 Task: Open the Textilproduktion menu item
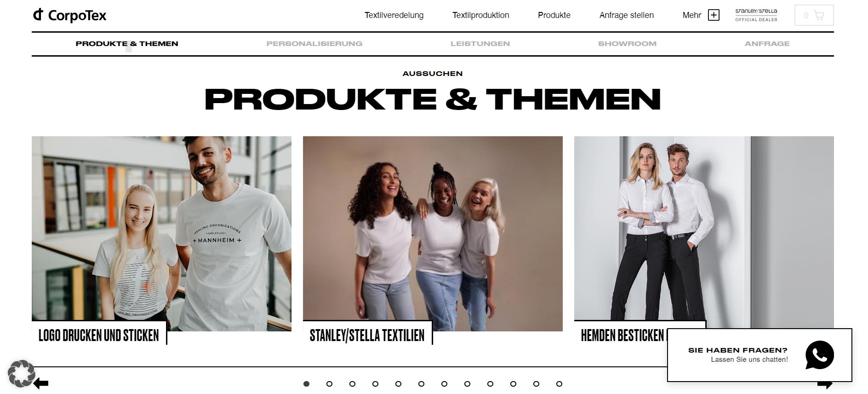tap(480, 15)
